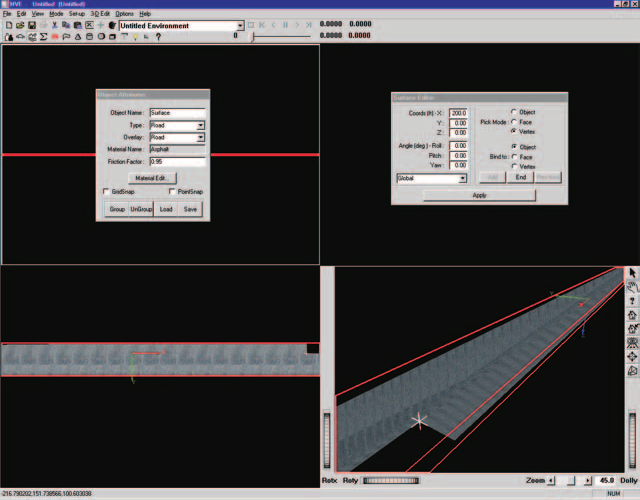Enable the PointSnap checkbox
The width and height of the screenshot is (640, 500).
pyautogui.click(x=172, y=191)
